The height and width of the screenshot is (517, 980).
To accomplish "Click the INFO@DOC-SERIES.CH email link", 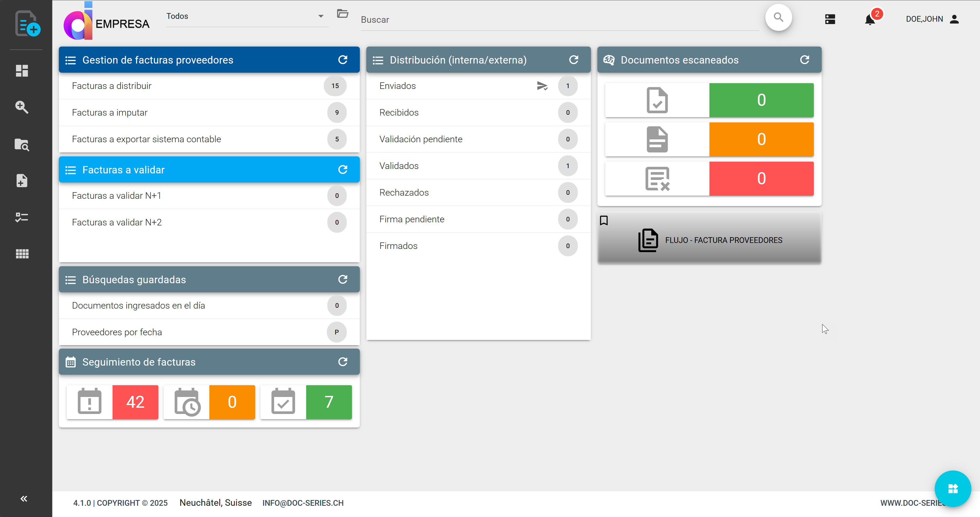I will click(303, 503).
